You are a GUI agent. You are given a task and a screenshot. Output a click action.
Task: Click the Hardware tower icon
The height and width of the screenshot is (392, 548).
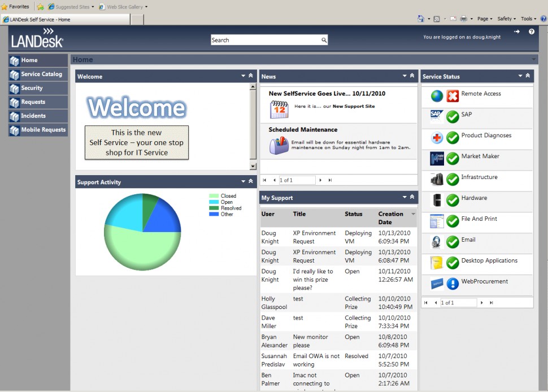(437, 200)
